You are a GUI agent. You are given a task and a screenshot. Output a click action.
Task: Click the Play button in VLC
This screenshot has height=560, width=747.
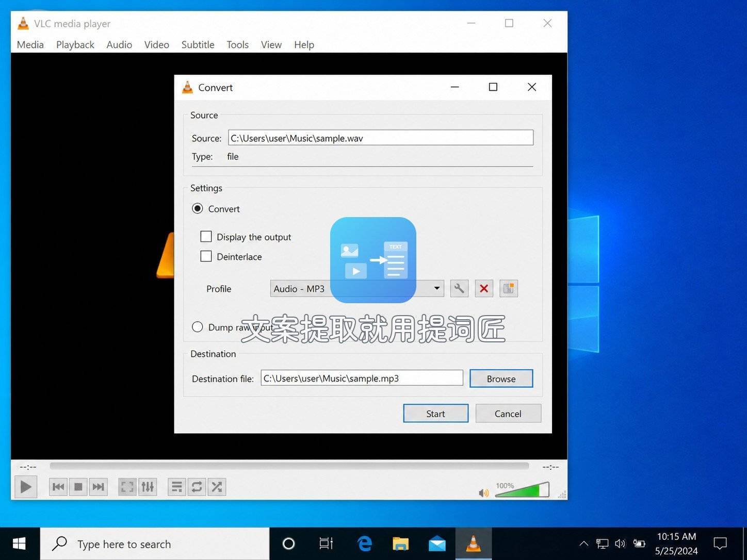click(25, 487)
